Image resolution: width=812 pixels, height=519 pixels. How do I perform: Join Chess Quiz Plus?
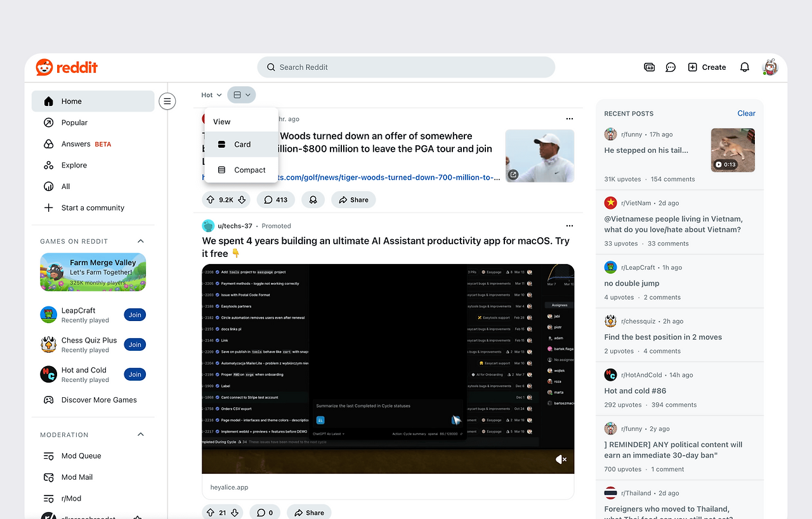(x=135, y=345)
